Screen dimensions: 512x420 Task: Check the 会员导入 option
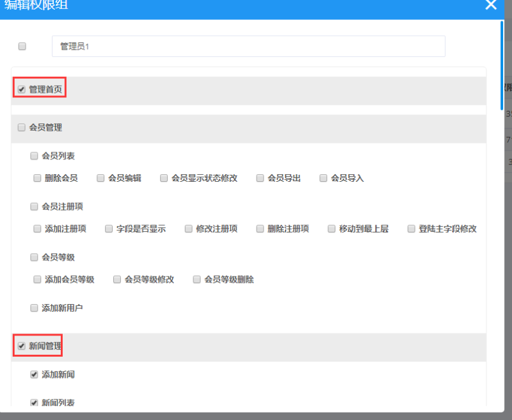323,178
